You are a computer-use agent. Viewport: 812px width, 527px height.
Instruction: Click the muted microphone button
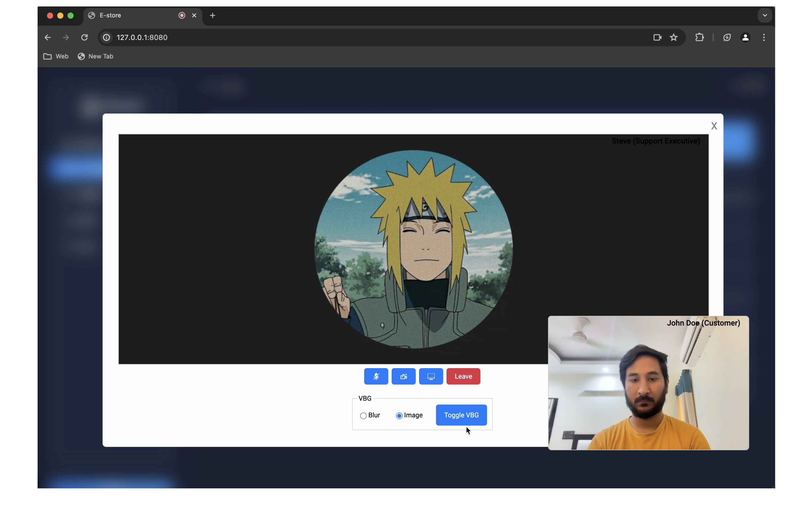(376, 376)
